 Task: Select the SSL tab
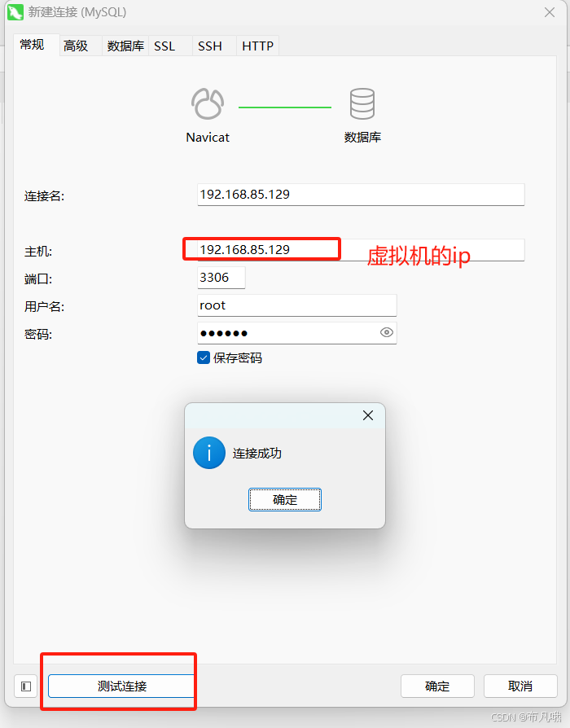pos(164,46)
